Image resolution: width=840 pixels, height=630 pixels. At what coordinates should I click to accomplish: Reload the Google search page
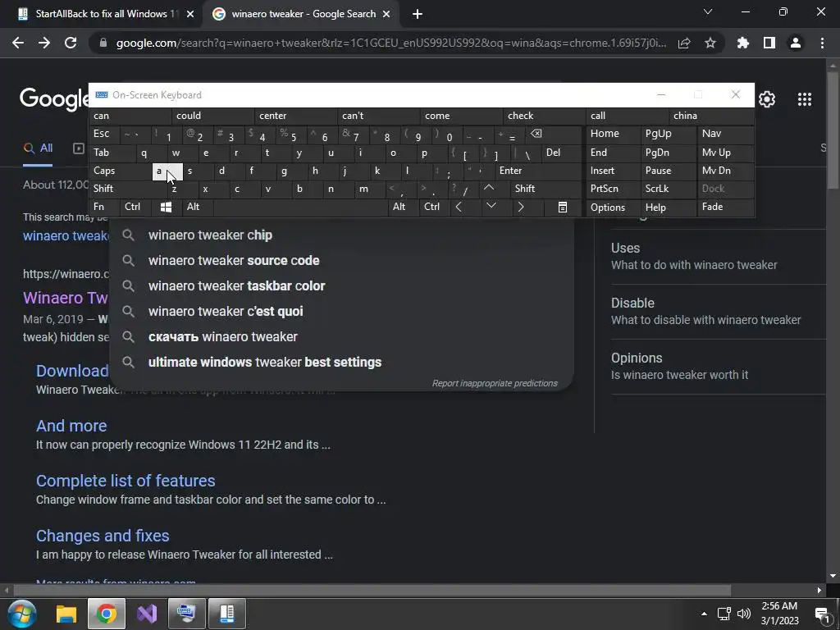pyautogui.click(x=71, y=43)
